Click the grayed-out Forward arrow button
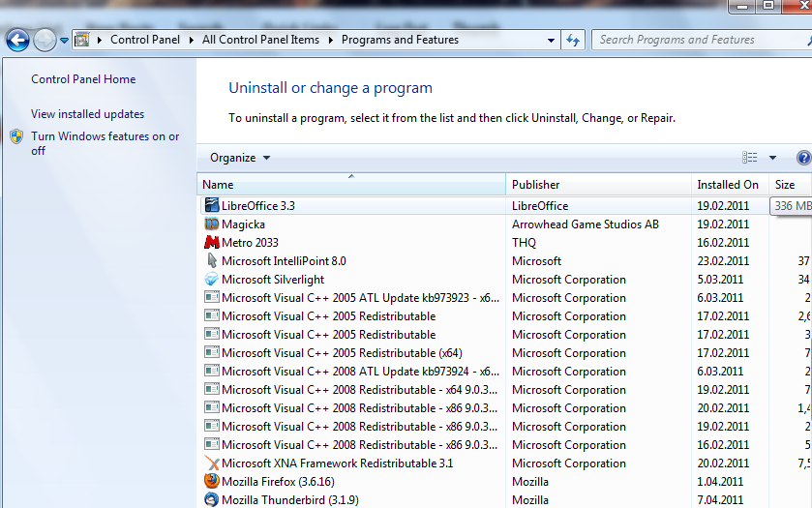Screen dimensions: 812x508 tap(45, 40)
